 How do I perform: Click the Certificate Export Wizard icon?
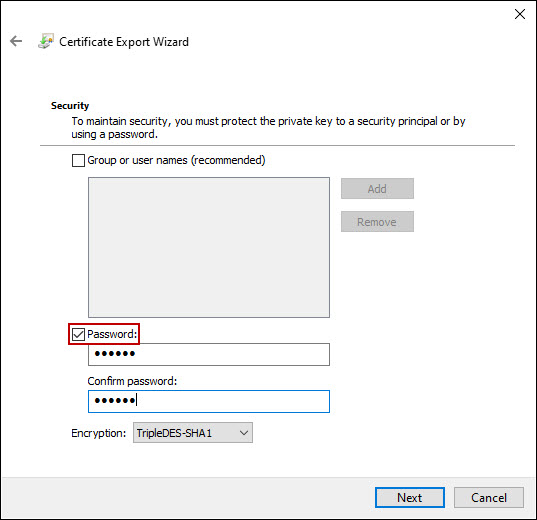(x=46, y=41)
